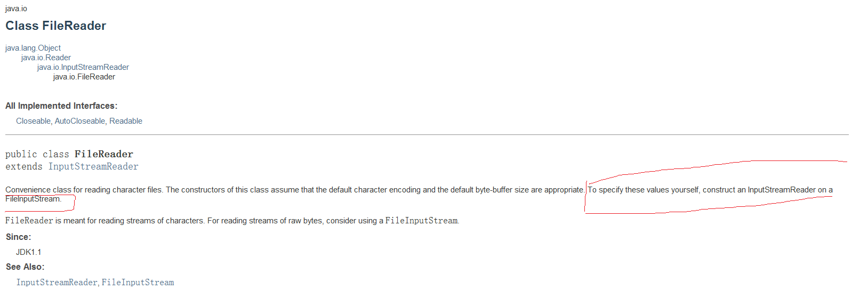Click the JDK1.1 version text
This screenshot has width=868, height=306.
point(29,252)
